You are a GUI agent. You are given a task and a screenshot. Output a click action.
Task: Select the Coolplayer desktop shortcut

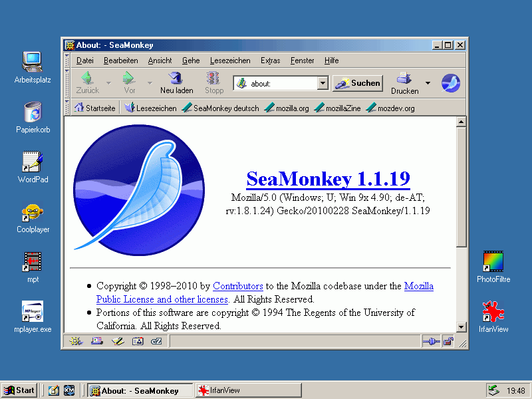(x=33, y=217)
